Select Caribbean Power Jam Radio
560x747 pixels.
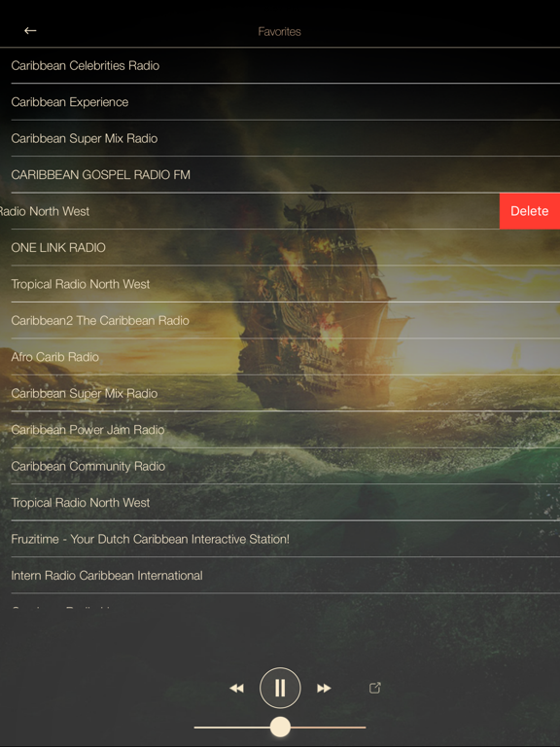(x=280, y=430)
